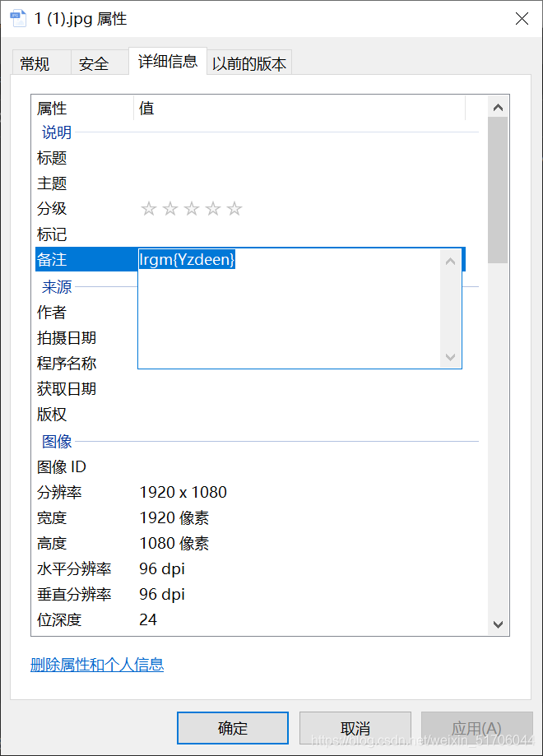Click the JPG file icon in title bar
The image size is (543, 756).
click(x=18, y=19)
